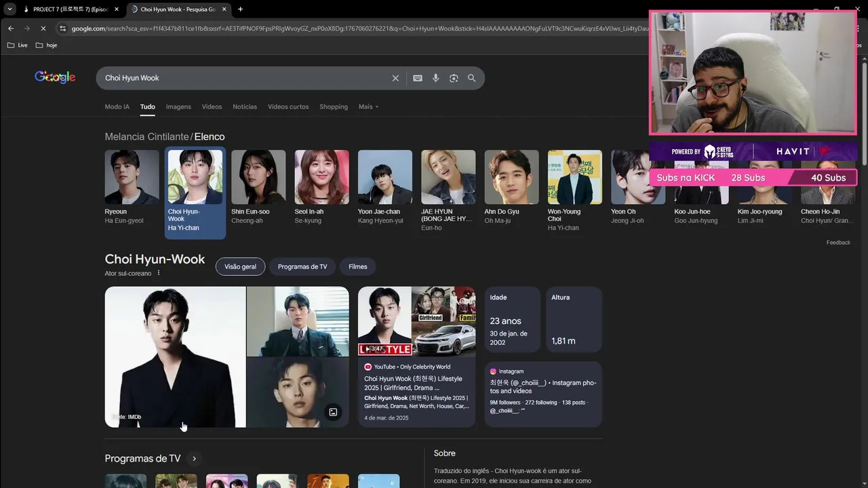The width and height of the screenshot is (868, 488).
Task: Open the Shopping results tab
Action: [x=334, y=106]
